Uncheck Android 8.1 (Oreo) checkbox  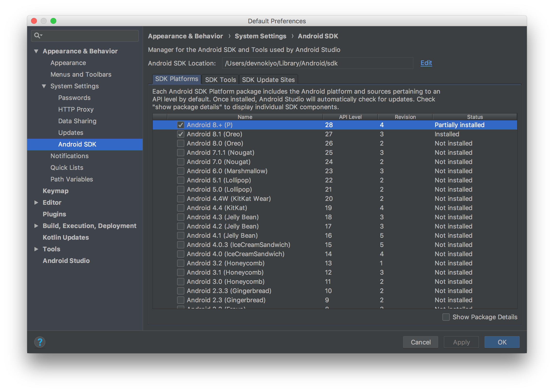tap(180, 134)
